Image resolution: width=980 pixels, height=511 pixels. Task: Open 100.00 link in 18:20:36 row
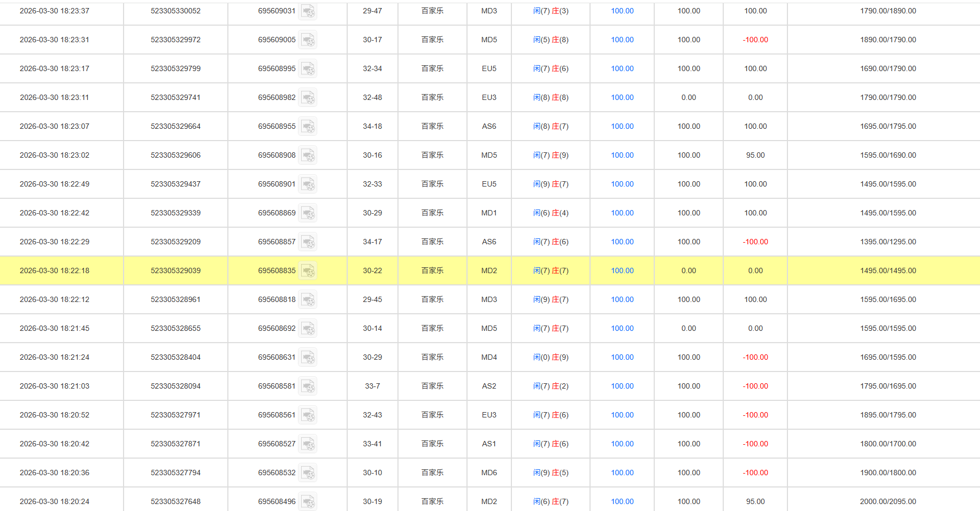click(x=622, y=473)
